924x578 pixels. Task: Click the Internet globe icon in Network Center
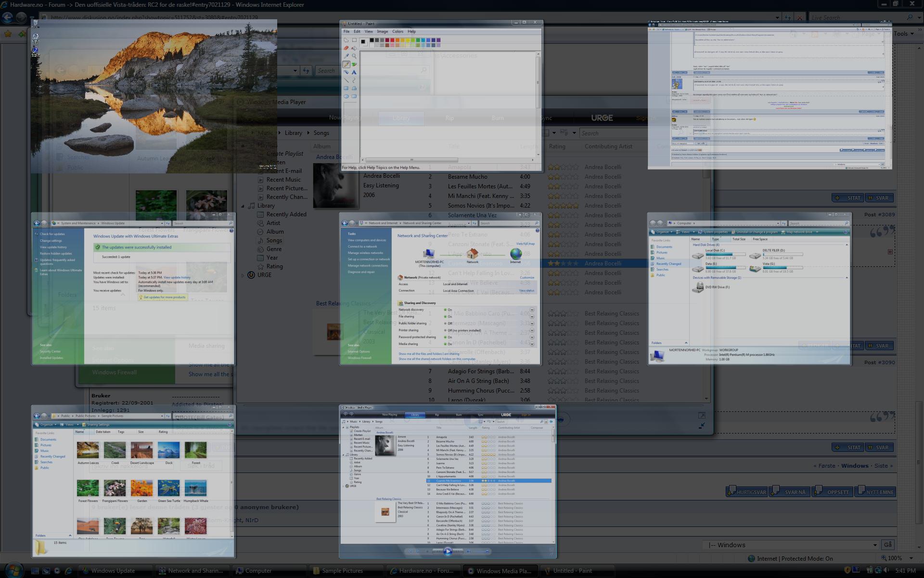(x=516, y=253)
